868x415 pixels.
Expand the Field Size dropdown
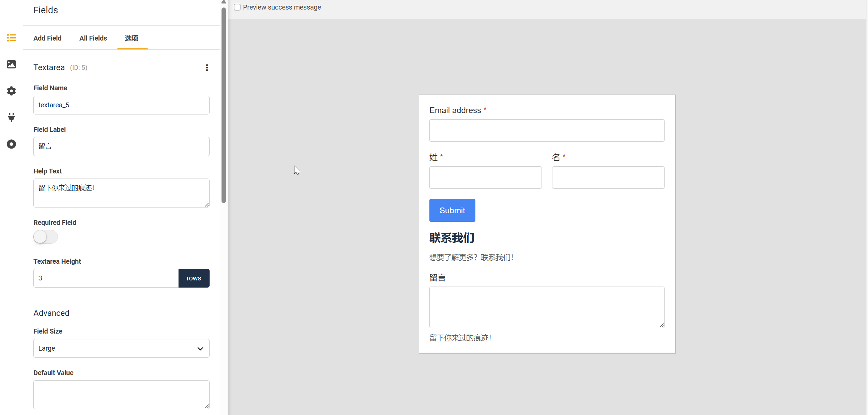click(x=121, y=348)
